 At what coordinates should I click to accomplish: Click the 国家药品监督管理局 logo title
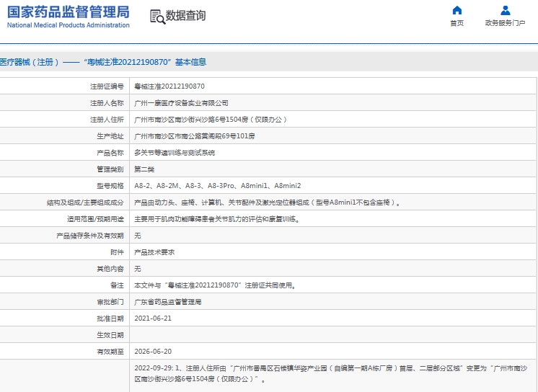(69, 12)
